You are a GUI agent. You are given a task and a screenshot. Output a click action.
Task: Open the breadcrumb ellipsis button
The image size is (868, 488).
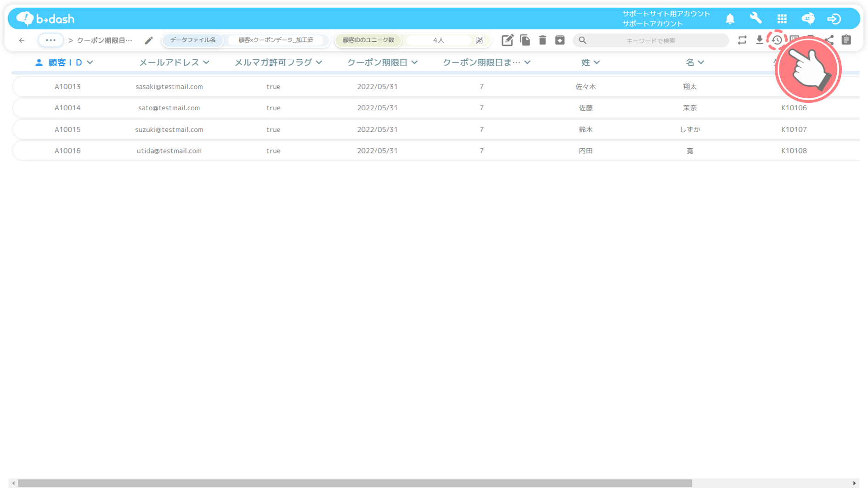51,40
